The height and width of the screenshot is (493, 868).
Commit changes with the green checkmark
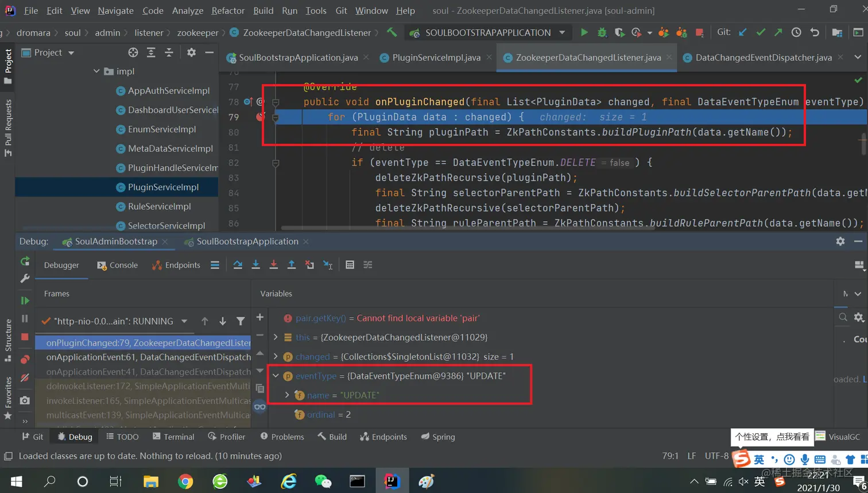(x=761, y=33)
